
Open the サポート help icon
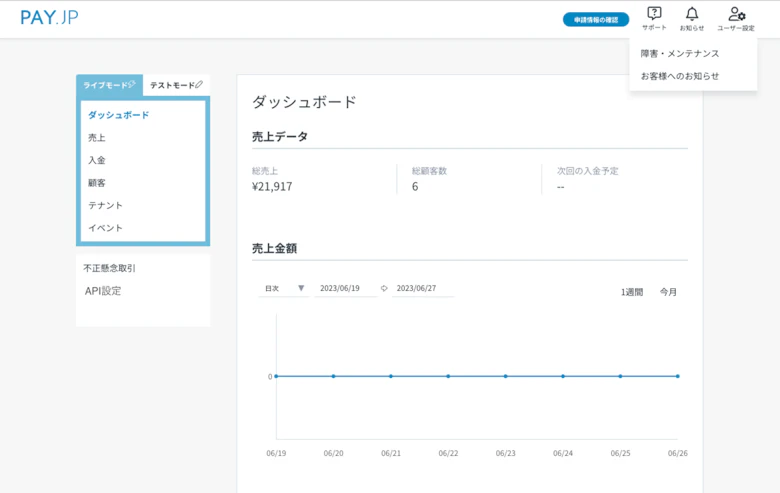pos(654,14)
